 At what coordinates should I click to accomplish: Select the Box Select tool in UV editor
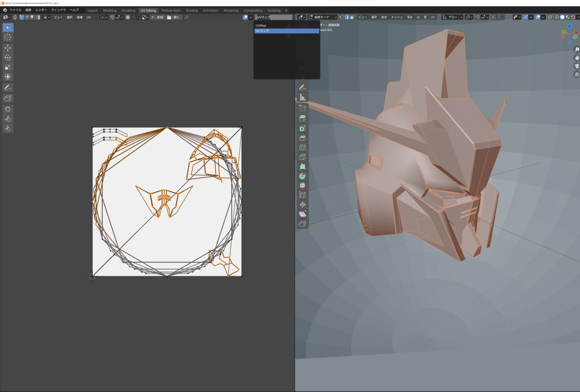[x=8, y=28]
